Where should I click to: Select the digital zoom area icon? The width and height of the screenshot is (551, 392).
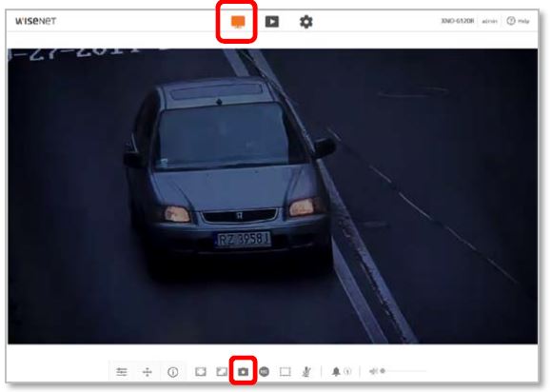285,372
